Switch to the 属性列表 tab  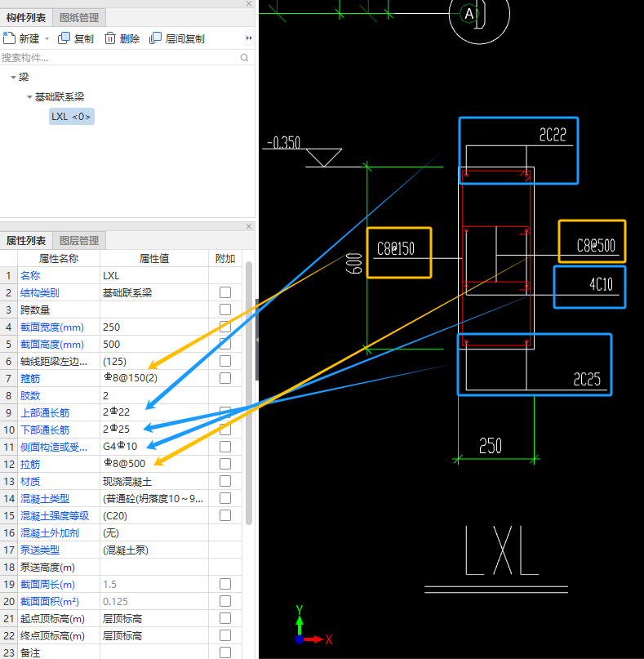26,240
